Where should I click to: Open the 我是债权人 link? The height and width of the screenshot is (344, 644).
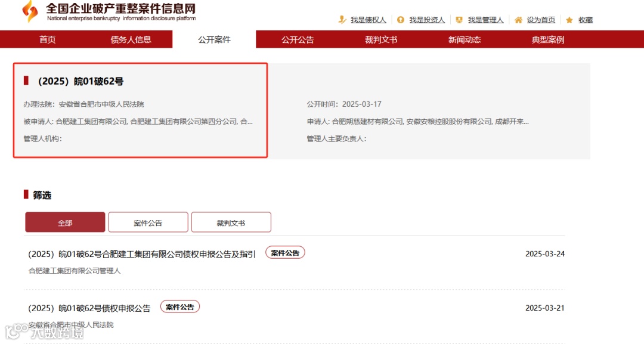point(369,20)
